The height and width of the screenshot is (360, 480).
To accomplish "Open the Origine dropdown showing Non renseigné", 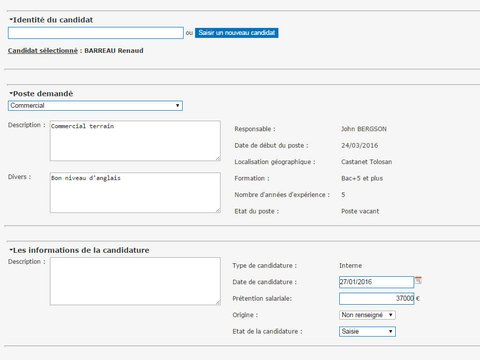I will (x=367, y=315).
